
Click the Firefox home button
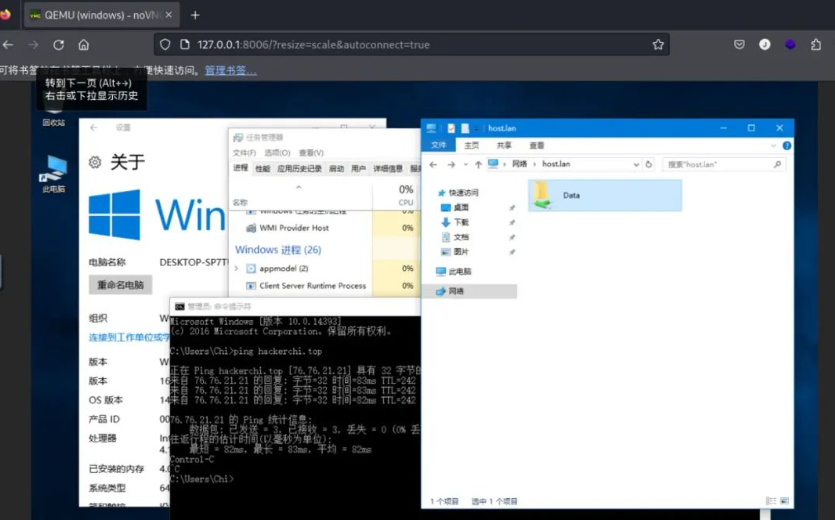point(84,45)
